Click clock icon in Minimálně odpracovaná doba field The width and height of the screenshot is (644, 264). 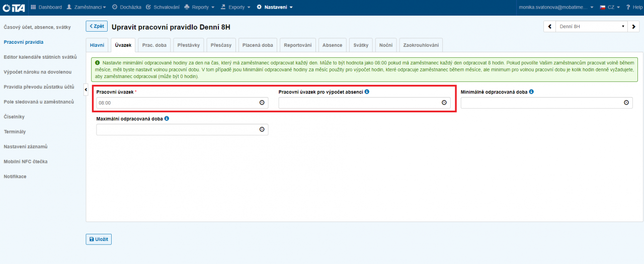tap(626, 103)
